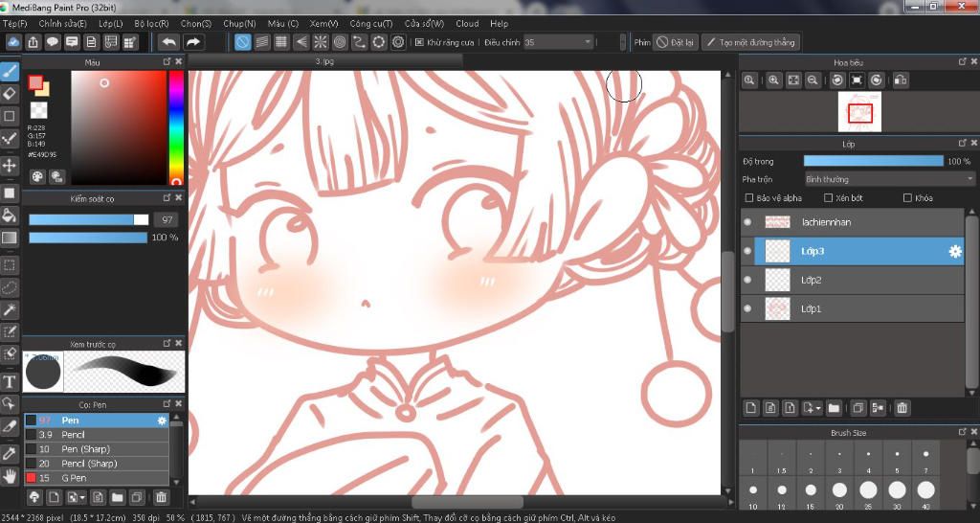Image resolution: width=980 pixels, height=523 pixels.
Task: Open the Chỉnh sửa(E) menu
Action: coord(62,24)
